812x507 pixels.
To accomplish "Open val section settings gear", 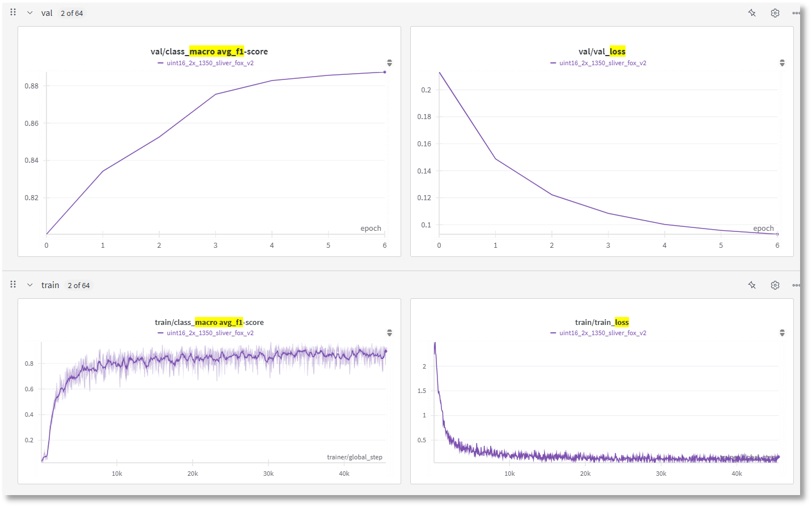I will pos(775,13).
